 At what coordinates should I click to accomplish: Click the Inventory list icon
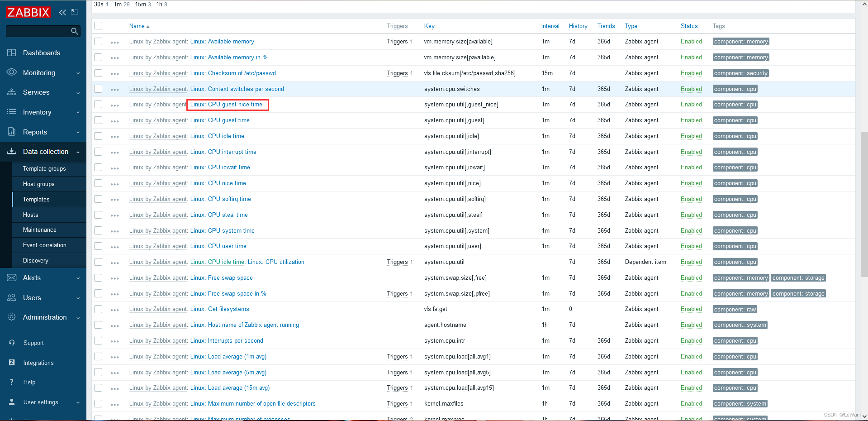[x=12, y=112]
